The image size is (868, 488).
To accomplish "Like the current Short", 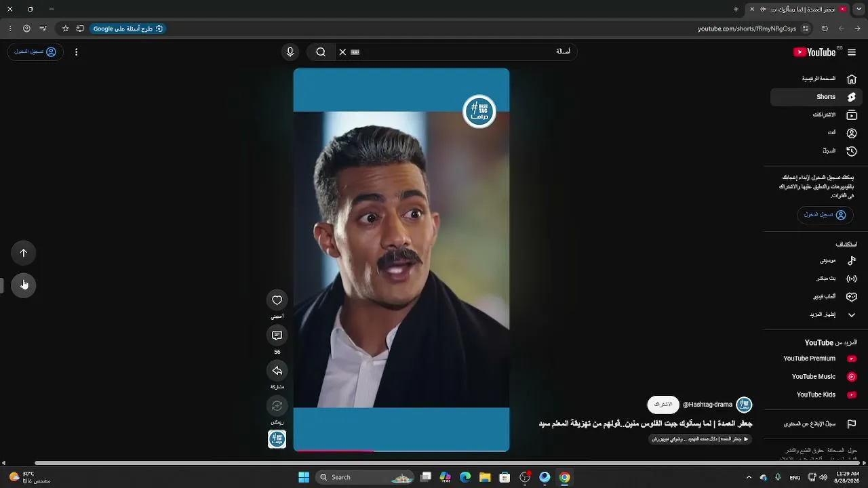I will tap(277, 300).
